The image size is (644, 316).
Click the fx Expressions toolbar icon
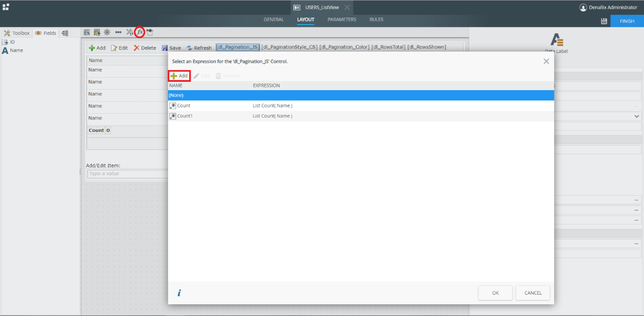click(x=139, y=32)
